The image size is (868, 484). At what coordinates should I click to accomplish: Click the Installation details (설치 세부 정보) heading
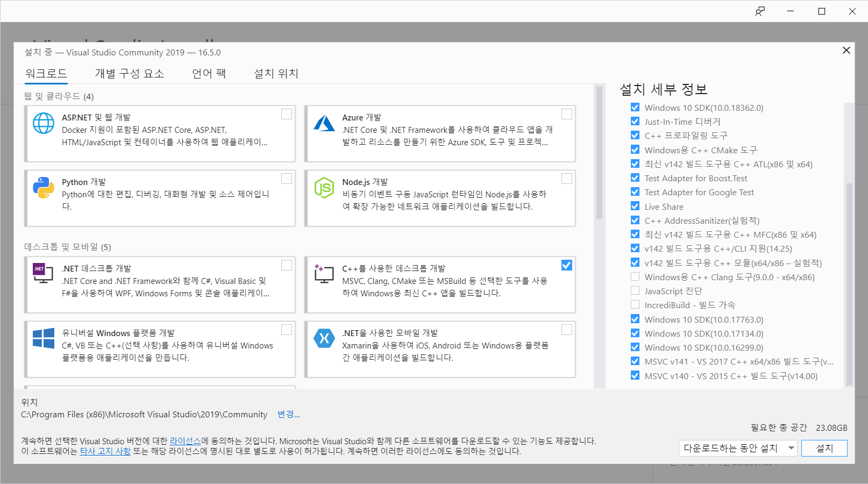[x=664, y=89]
